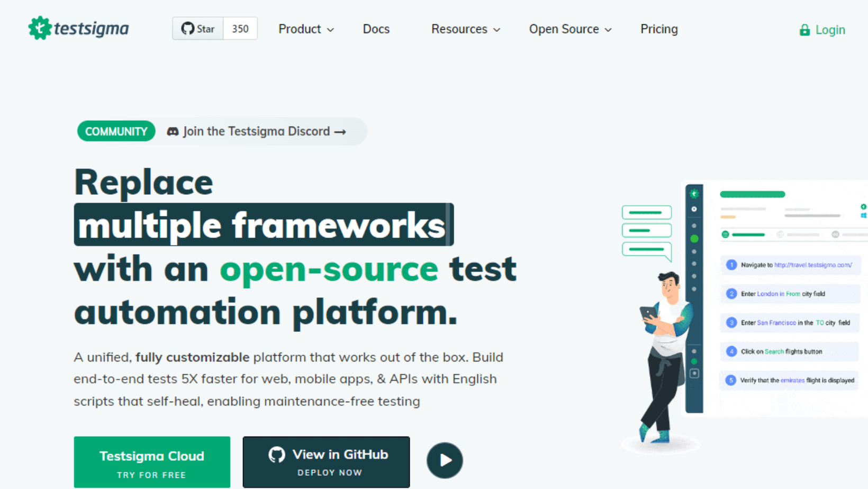Click the chevron next to Product
Viewport: 868px width, 489px height.
pos(330,30)
